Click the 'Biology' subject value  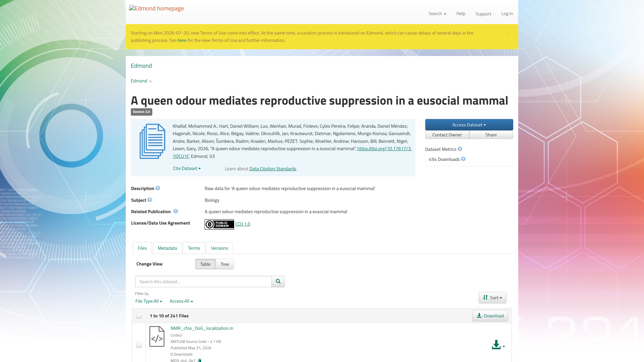212,200
